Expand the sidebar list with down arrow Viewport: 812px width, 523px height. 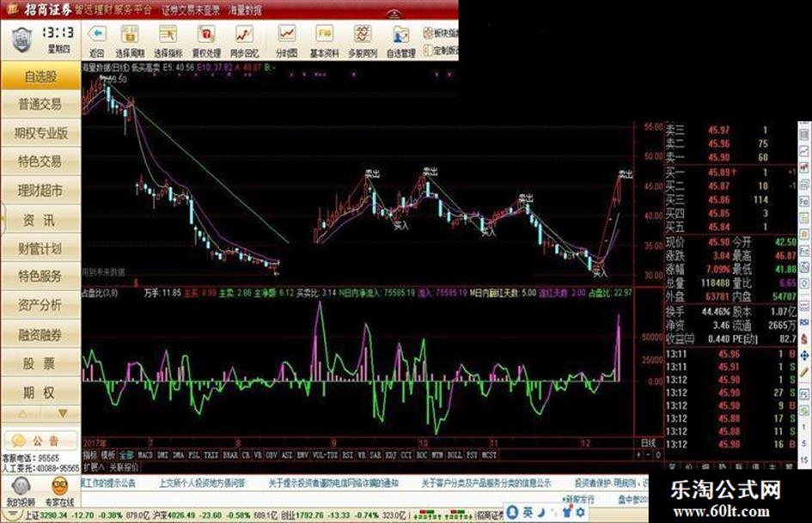coord(63,414)
